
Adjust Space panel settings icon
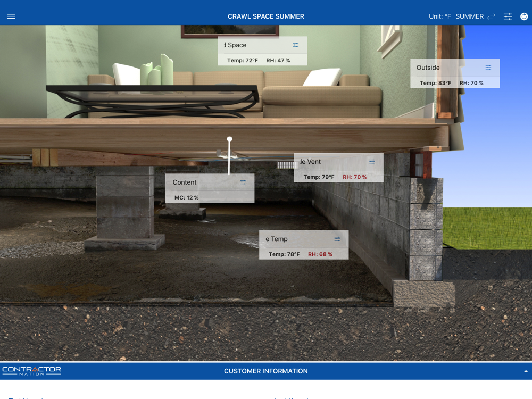[x=295, y=45]
